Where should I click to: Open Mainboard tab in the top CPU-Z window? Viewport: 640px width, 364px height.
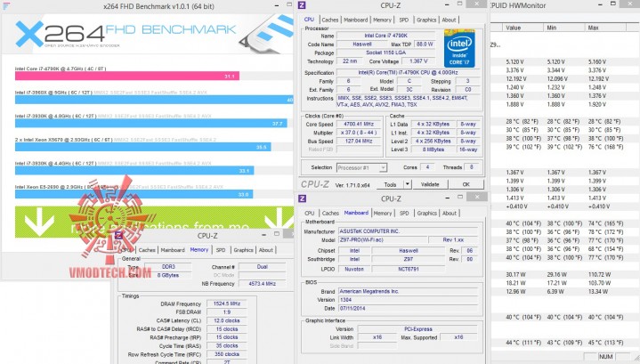point(355,20)
